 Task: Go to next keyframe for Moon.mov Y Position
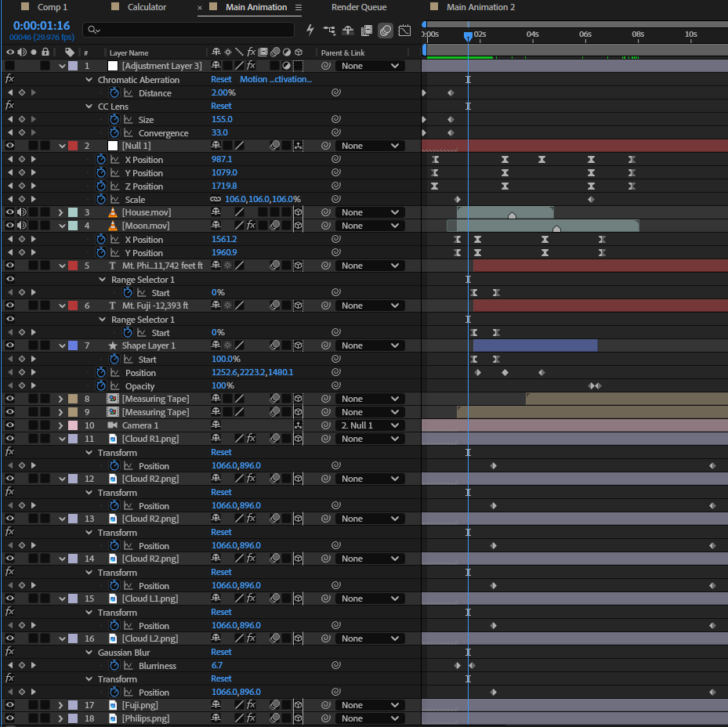(x=34, y=252)
